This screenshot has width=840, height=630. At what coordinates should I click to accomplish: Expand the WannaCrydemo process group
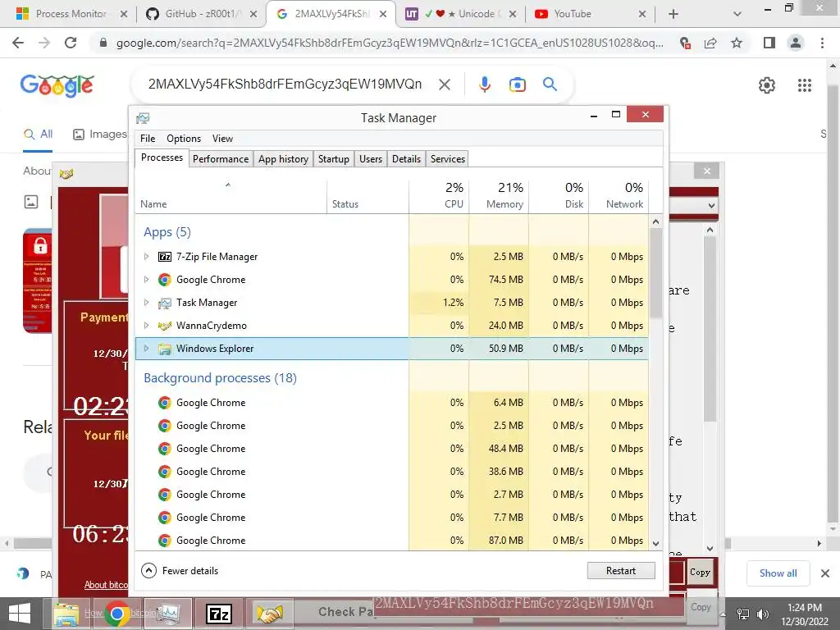coord(146,325)
